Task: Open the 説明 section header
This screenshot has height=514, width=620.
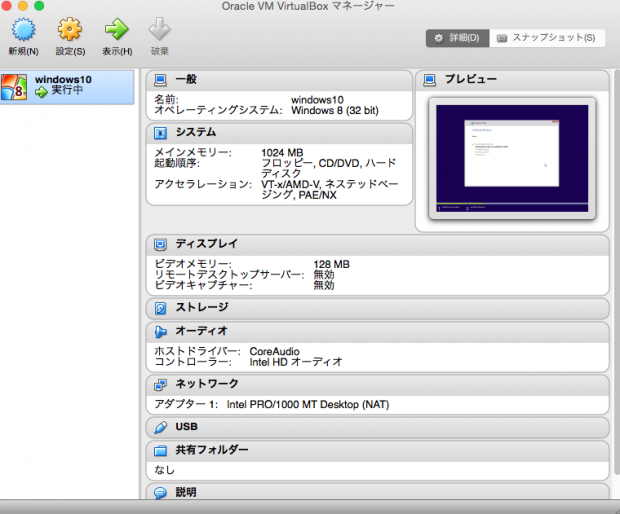Action: (378, 491)
